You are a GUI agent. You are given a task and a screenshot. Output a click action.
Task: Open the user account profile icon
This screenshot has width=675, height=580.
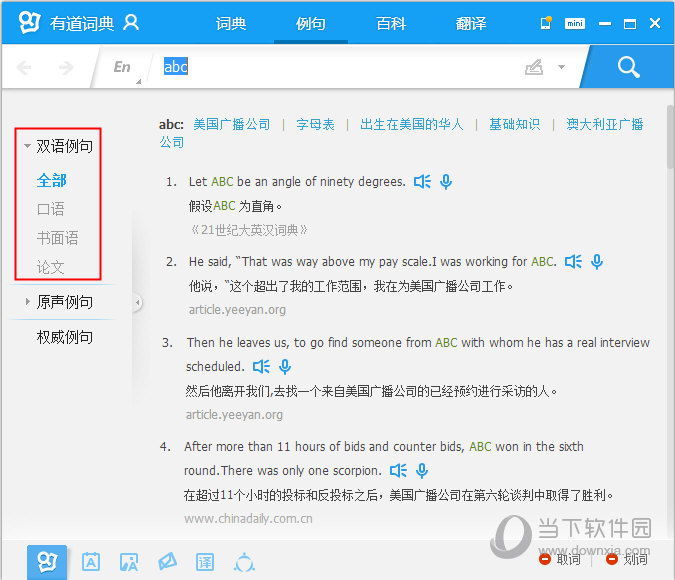(131, 22)
